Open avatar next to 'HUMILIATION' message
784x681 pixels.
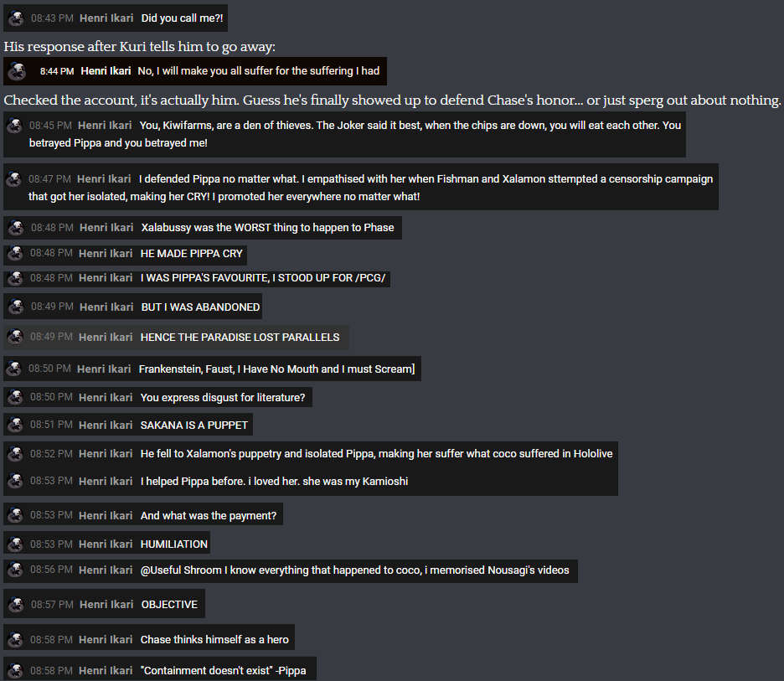click(x=15, y=544)
